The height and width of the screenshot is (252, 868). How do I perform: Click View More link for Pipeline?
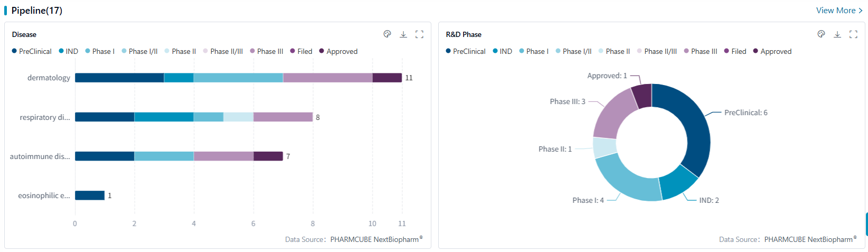coord(836,11)
